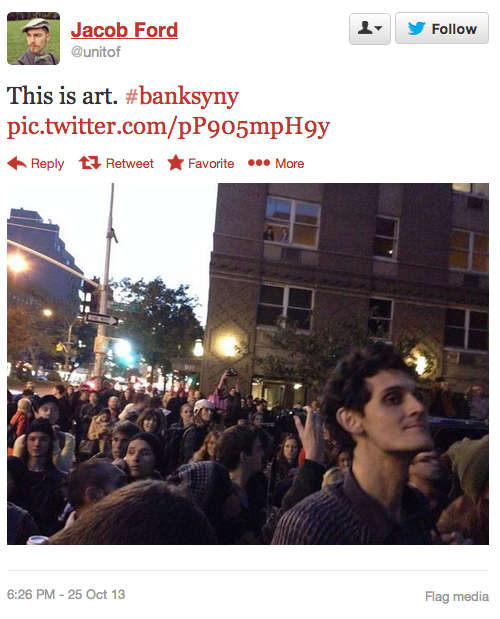Open the pic.twitter.com/pP905mpH9y link
Image resolution: width=500 pixels, height=619 pixels.
[x=169, y=127]
